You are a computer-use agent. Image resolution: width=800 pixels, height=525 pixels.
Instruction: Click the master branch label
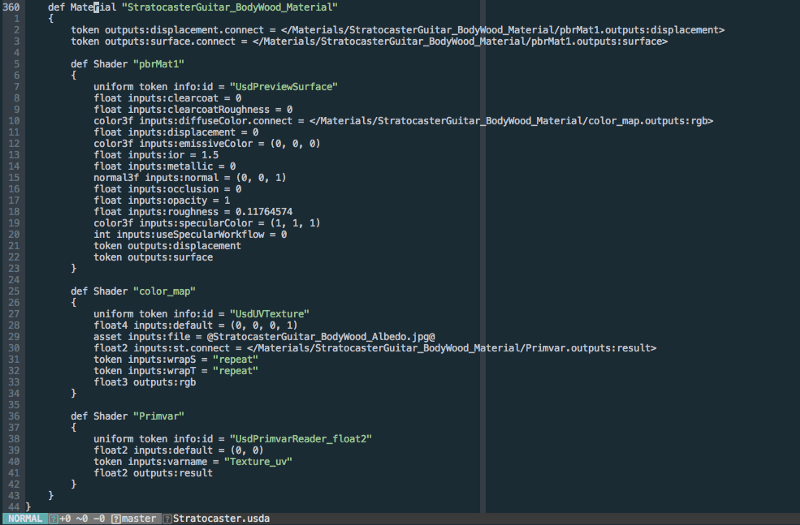pos(141,518)
